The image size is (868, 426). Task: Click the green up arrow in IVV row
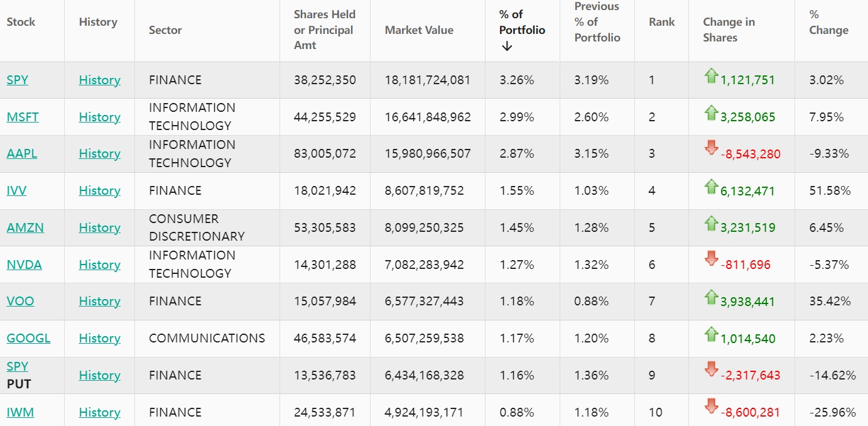[x=711, y=187]
